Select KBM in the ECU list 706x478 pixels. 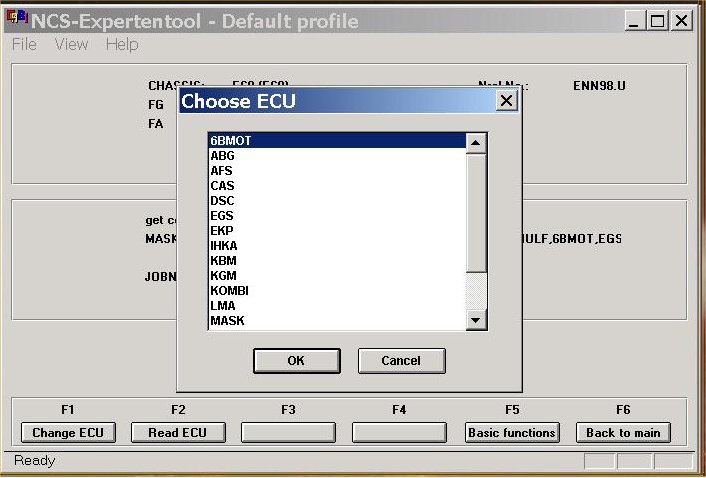[x=337, y=261]
